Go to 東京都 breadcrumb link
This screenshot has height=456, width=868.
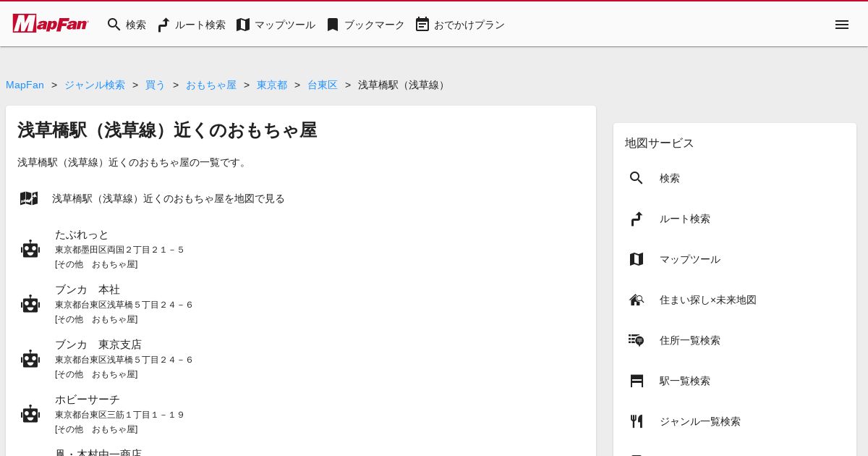click(272, 85)
